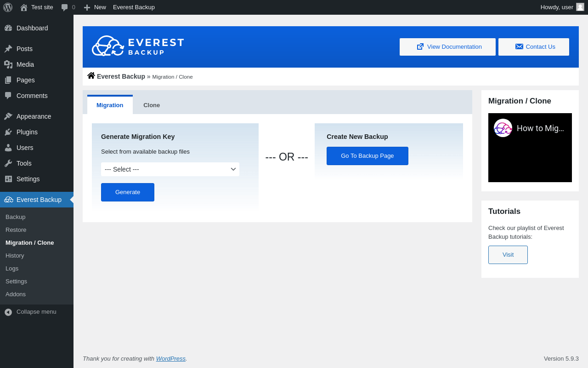
Task: Click the New label in admin bar
Action: click(x=100, y=7)
